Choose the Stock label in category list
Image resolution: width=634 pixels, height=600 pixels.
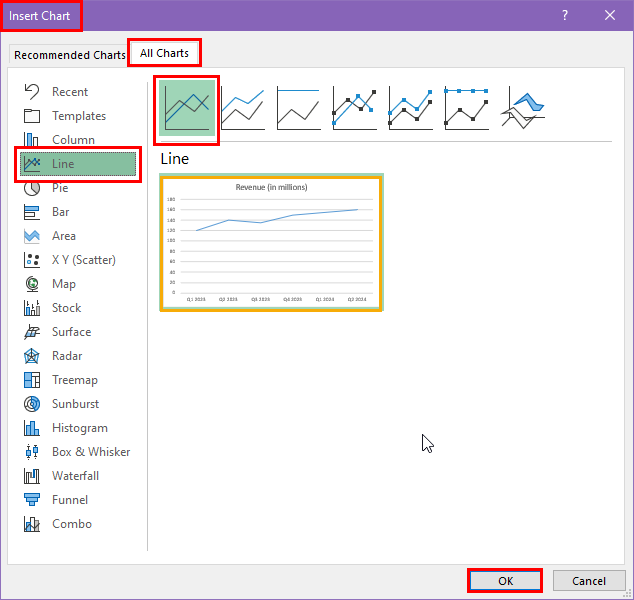tap(66, 308)
